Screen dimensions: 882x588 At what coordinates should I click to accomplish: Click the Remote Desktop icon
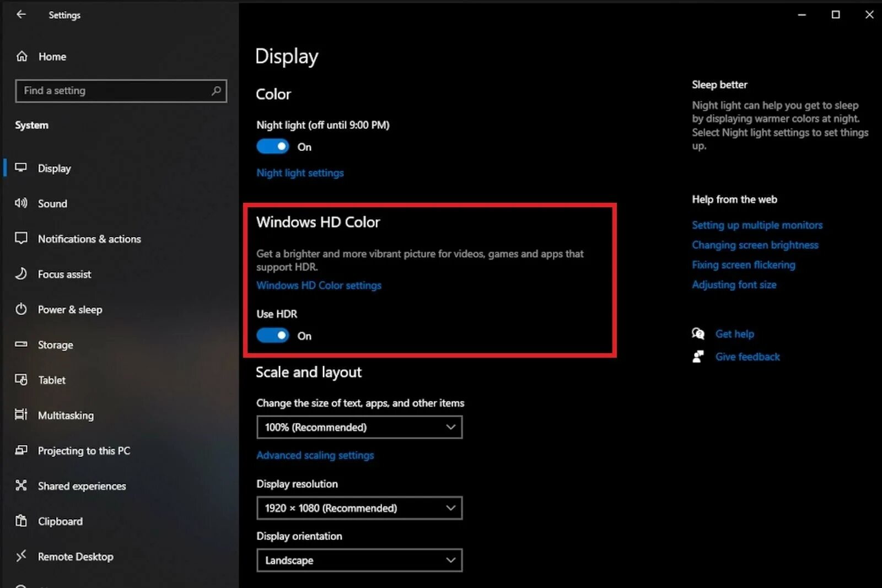(21, 556)
